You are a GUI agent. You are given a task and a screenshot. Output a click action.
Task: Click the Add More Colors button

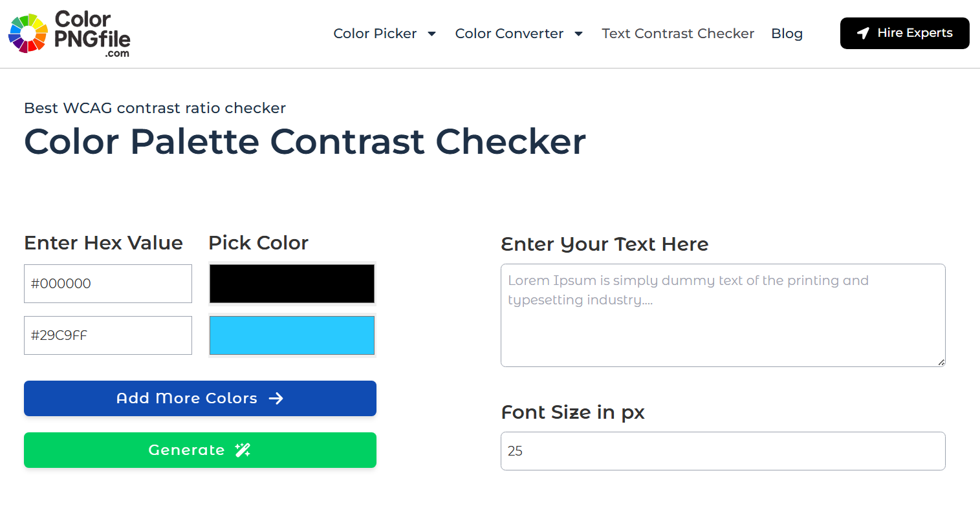200,398
